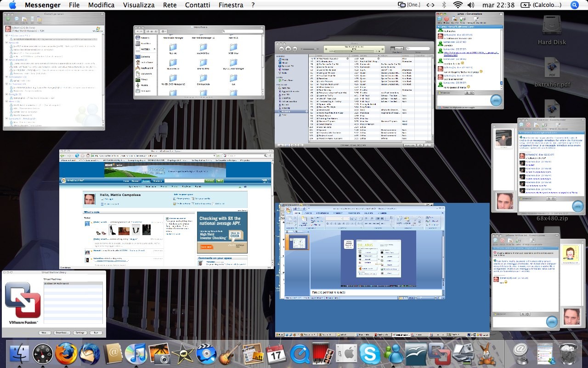Click the MSN Messenger Dock icon
The width and height of the screenshot is (588, 368).
click(x=393, y=353)
